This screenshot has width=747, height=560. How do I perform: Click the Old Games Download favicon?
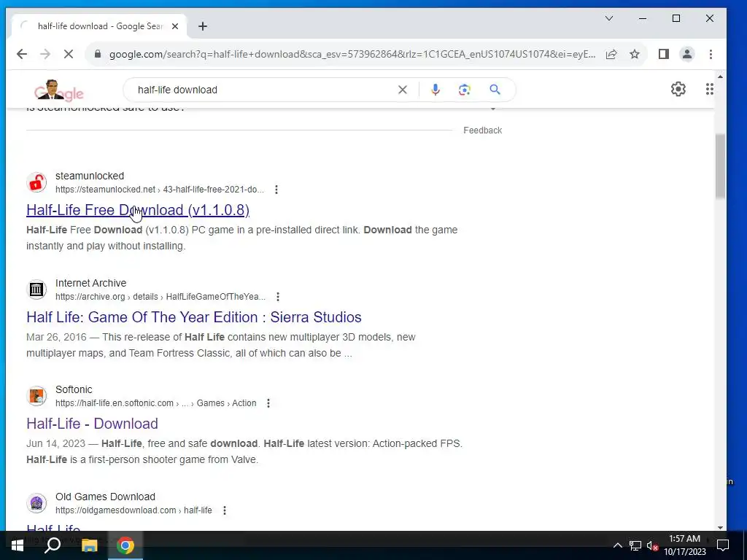coord(36,503)
